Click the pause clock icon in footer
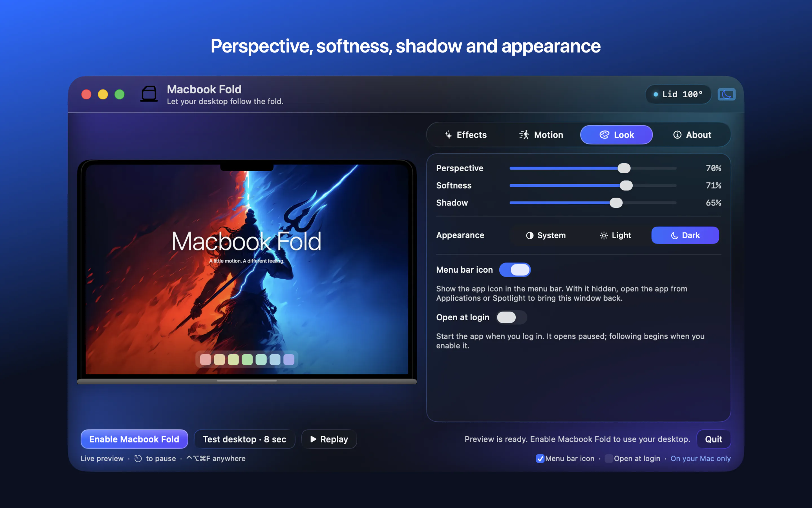Viewport: 812px width, 508px height. click(x=138, y=458)
